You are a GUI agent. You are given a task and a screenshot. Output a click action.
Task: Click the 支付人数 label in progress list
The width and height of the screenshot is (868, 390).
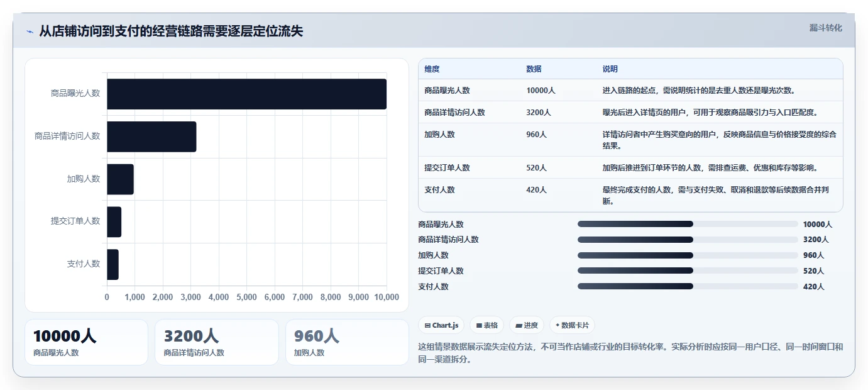(x=433, y=287)
